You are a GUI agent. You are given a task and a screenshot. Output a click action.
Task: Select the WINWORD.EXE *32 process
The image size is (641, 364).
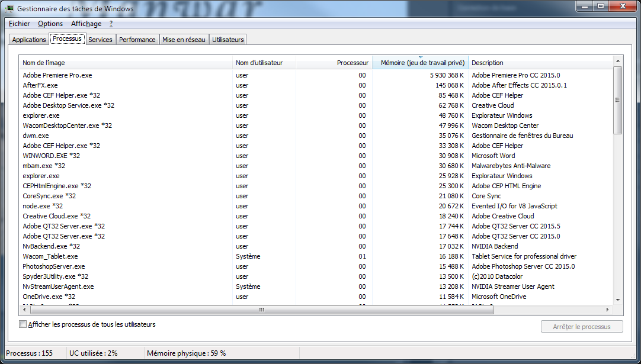[316, 156]
